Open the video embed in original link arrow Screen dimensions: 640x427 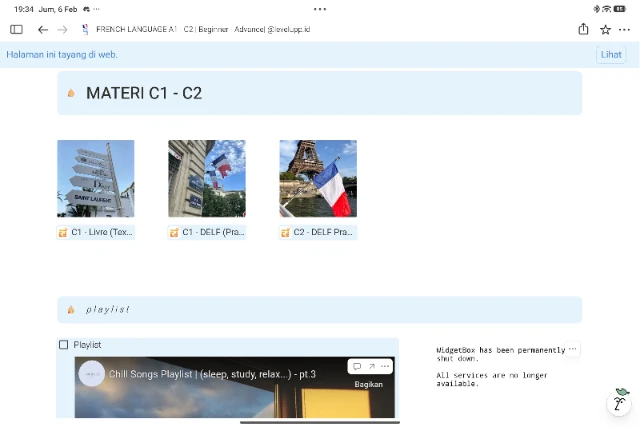click(x=371, y=366)
